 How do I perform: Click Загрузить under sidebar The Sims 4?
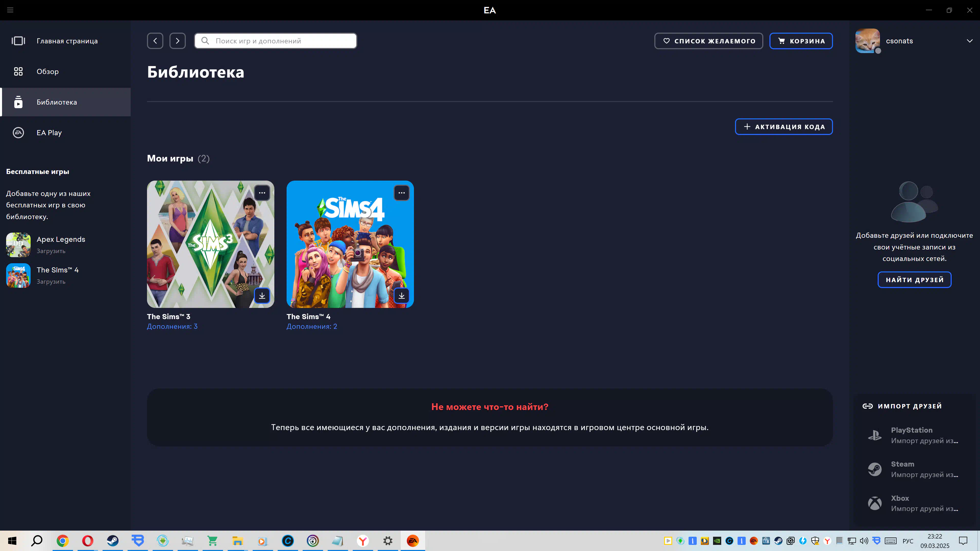51,282
